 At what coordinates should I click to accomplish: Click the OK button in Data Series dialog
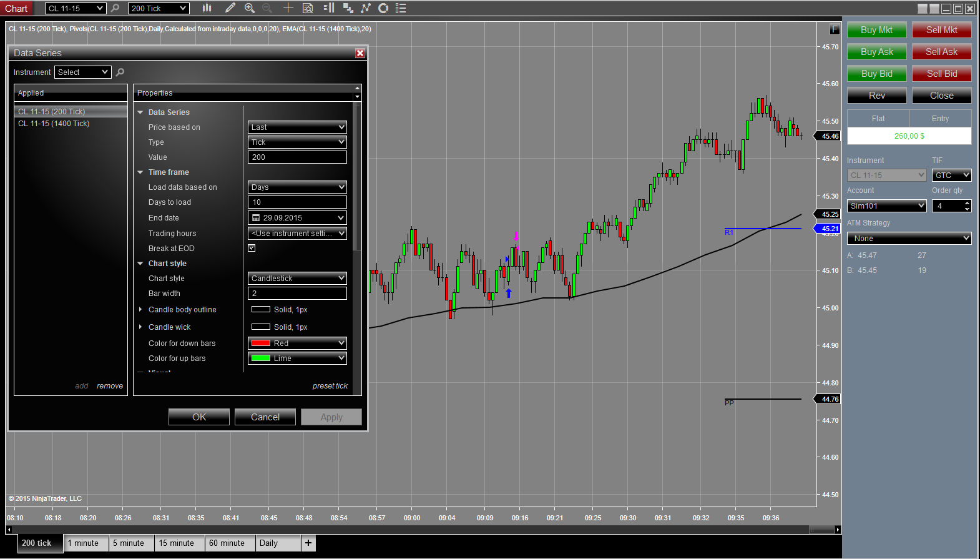(199, 417)
